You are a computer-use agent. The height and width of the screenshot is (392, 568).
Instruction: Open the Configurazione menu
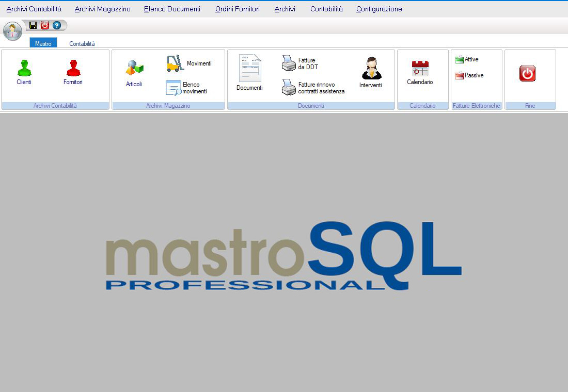[379, 9]
